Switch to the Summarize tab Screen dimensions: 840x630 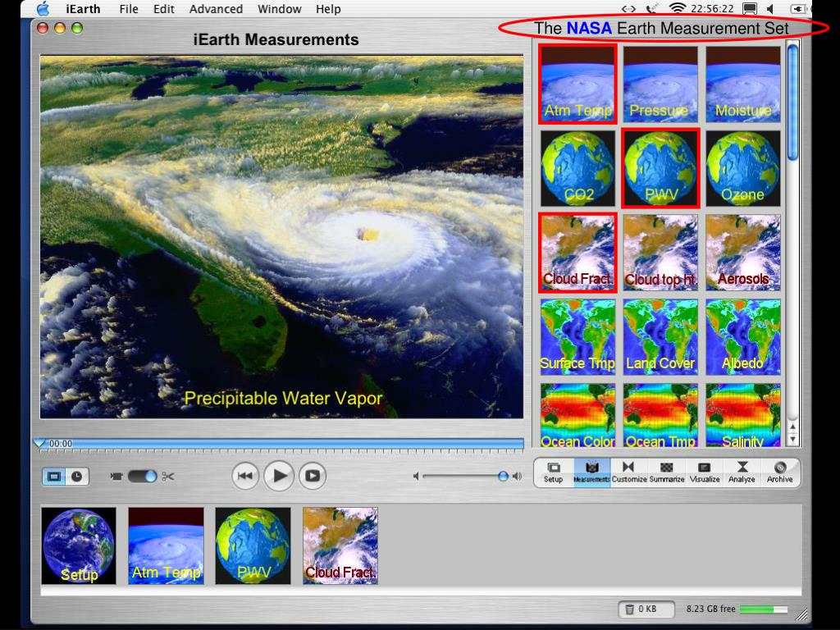667,472
